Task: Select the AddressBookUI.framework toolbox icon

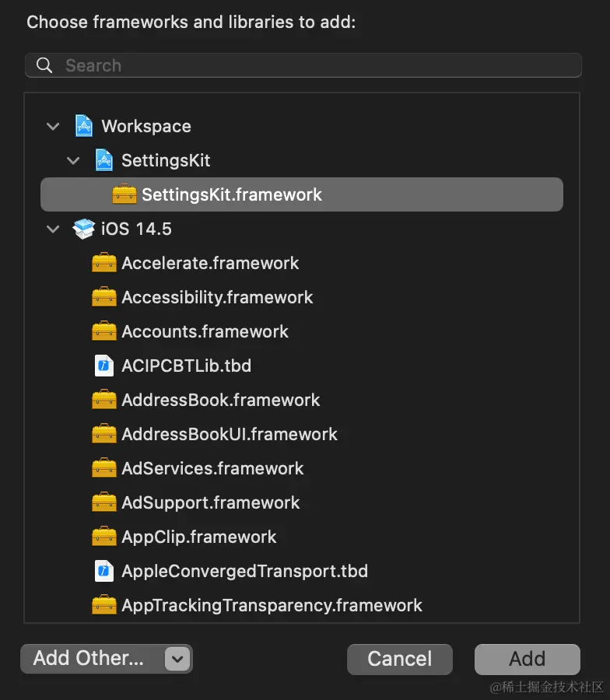Action: click(x=104, y=434)
